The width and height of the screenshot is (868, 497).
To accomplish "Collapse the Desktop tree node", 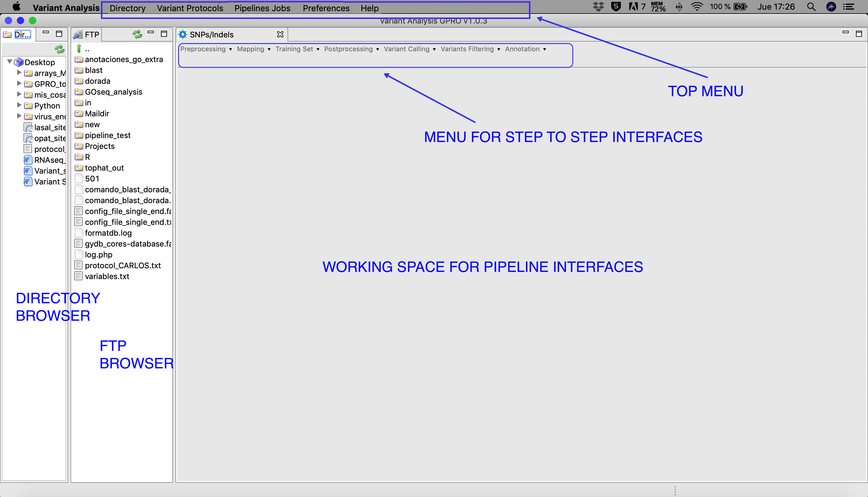I will point(10,62).
